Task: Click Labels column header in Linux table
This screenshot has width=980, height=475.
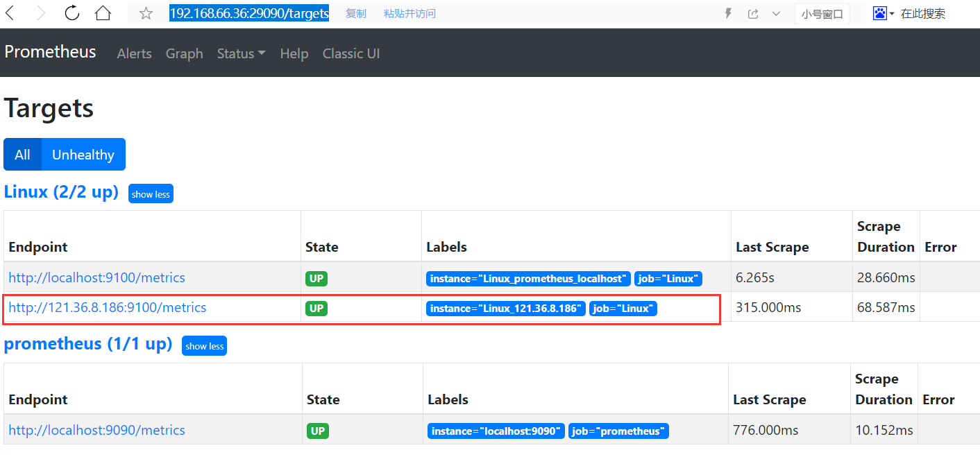Action: 447,248
